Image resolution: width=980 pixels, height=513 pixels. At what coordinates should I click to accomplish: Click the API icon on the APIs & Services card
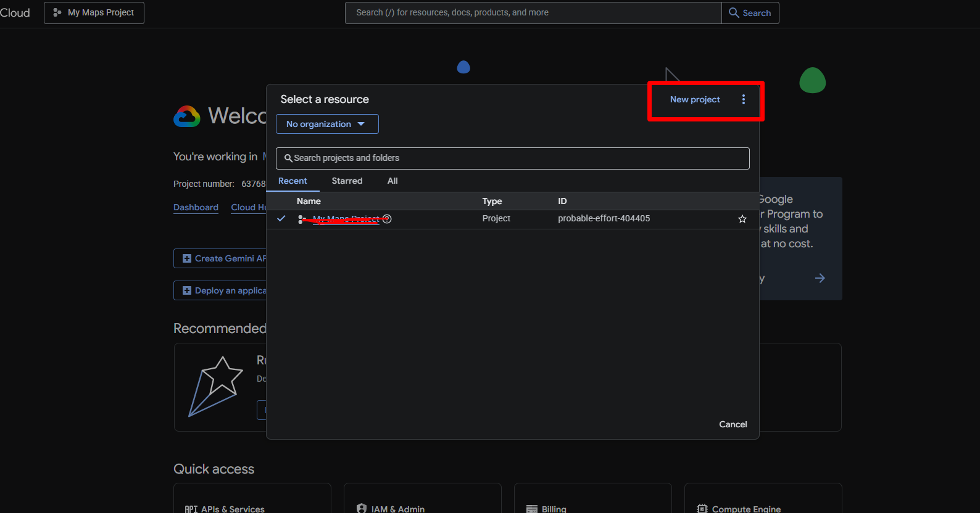(191, 509)
